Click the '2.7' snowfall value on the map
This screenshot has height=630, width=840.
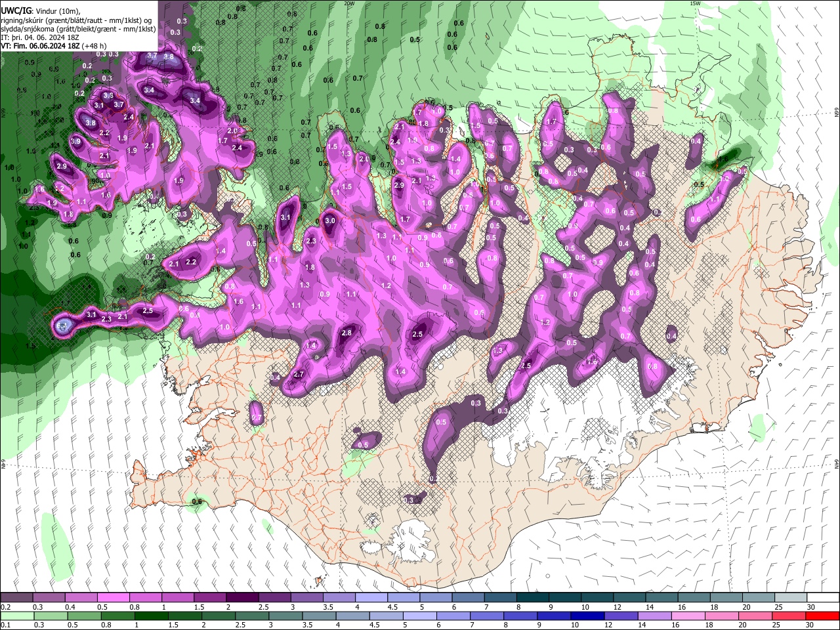(299, 375)
